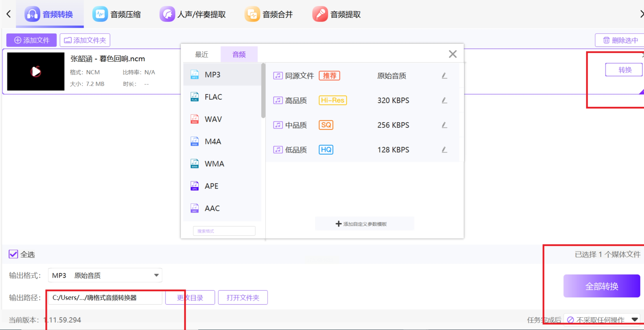The image size is (644, 330).
Task: Close the format selection popup
Action: pos(452,54)
